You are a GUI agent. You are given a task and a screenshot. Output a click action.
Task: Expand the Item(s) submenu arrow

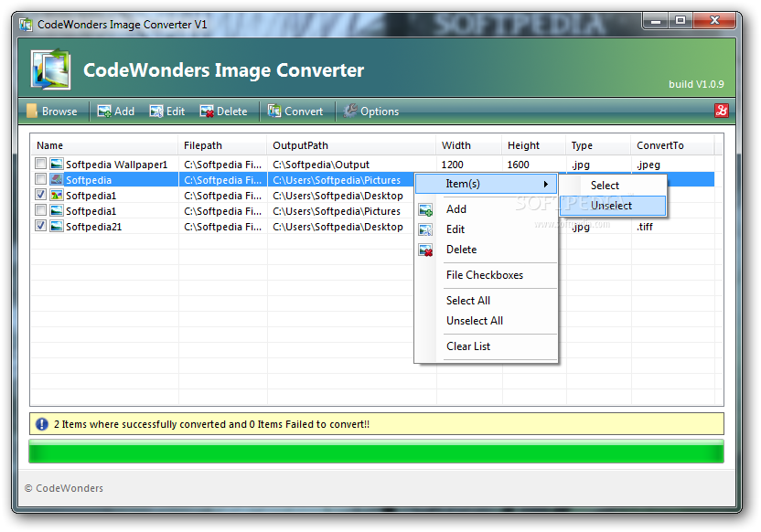point(546,184)
